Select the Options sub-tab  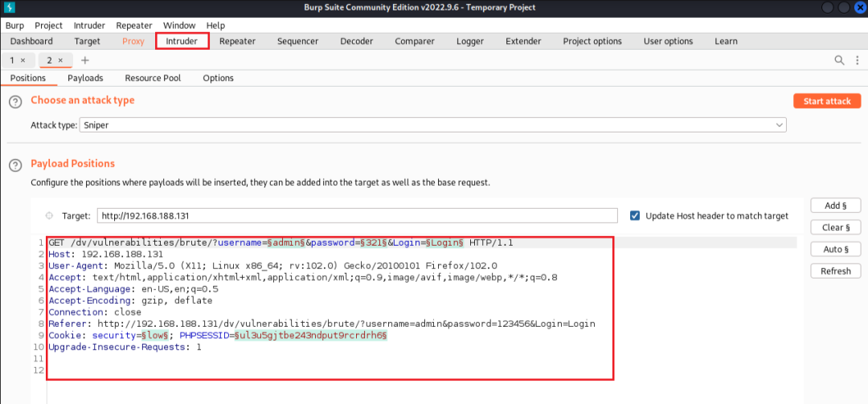[x=218, y=78]
